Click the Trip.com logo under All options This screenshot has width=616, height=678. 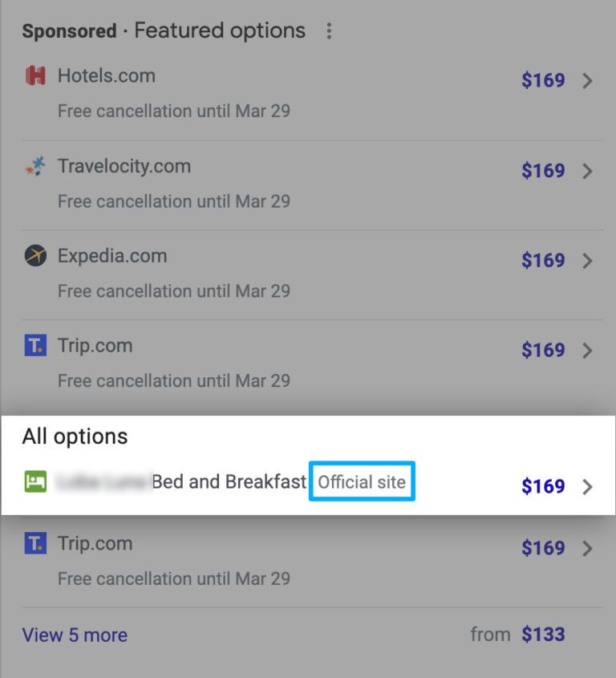[x=35, y=544]
